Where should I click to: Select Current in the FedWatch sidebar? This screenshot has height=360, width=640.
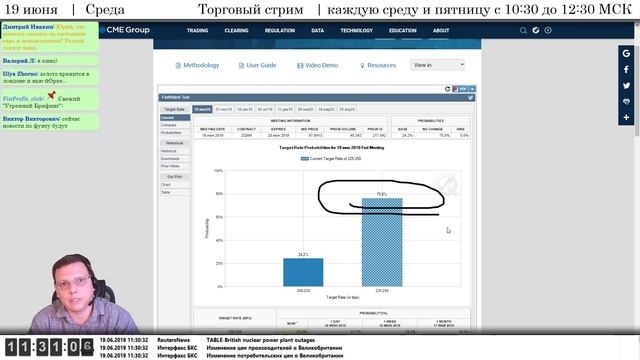click(175, 118)
